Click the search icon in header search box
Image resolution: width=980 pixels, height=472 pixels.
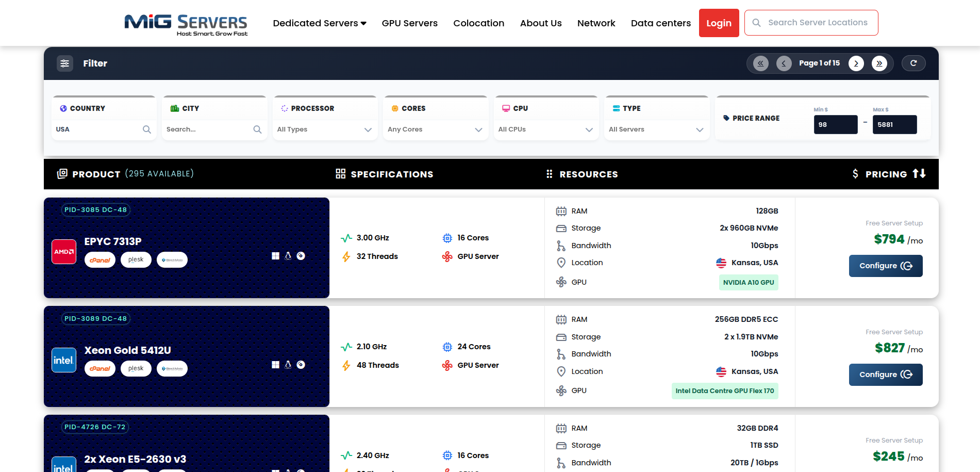[757, 23]
